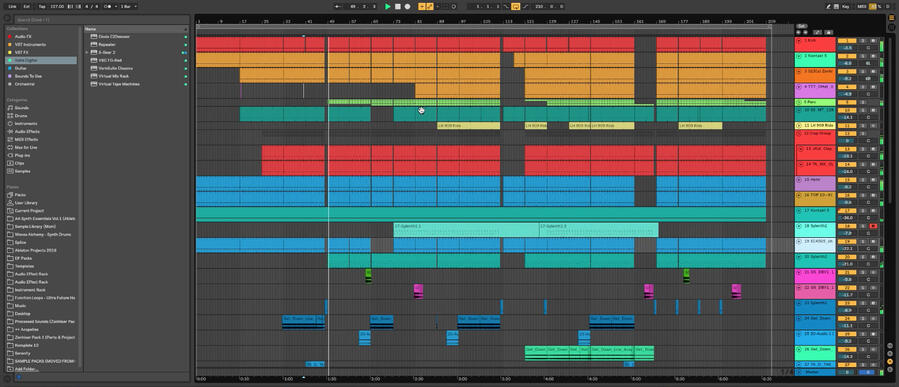Select VST Instruments collection
This screenshot has height=387, width=899.
(30, 44)
